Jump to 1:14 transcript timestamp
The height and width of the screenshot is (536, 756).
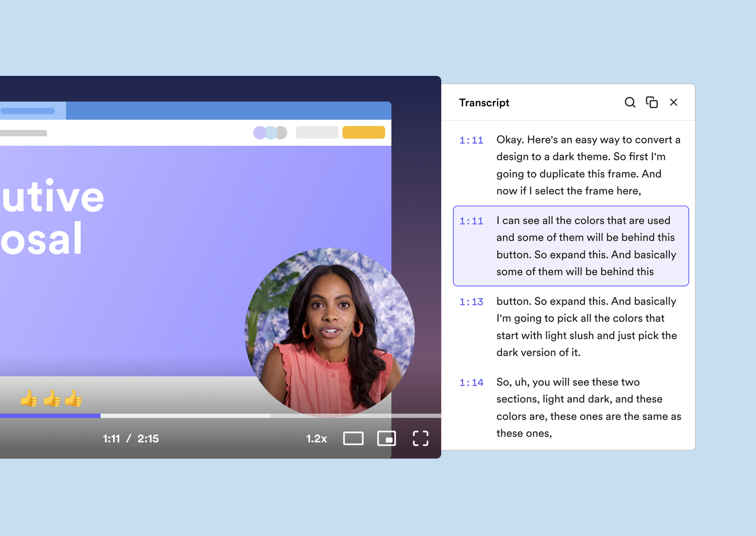coord(471,383)
